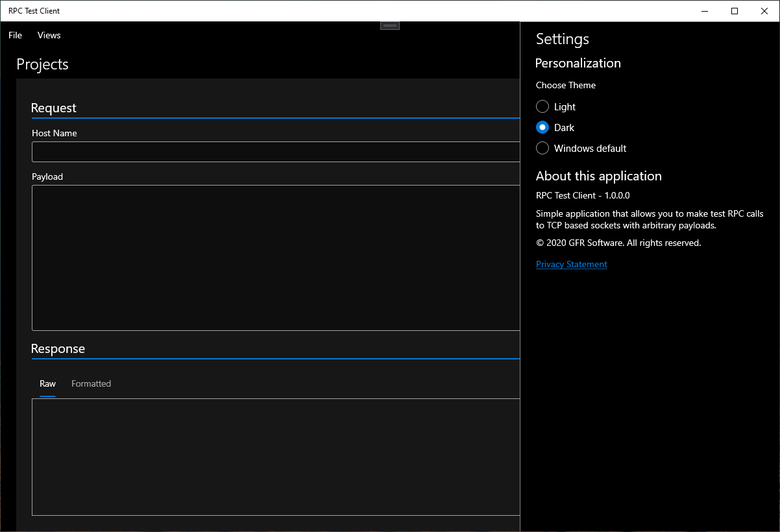The height and width of the screenshot is (532, 780).
Task: Switch to the Raw response tab
Action: [47, 383]
